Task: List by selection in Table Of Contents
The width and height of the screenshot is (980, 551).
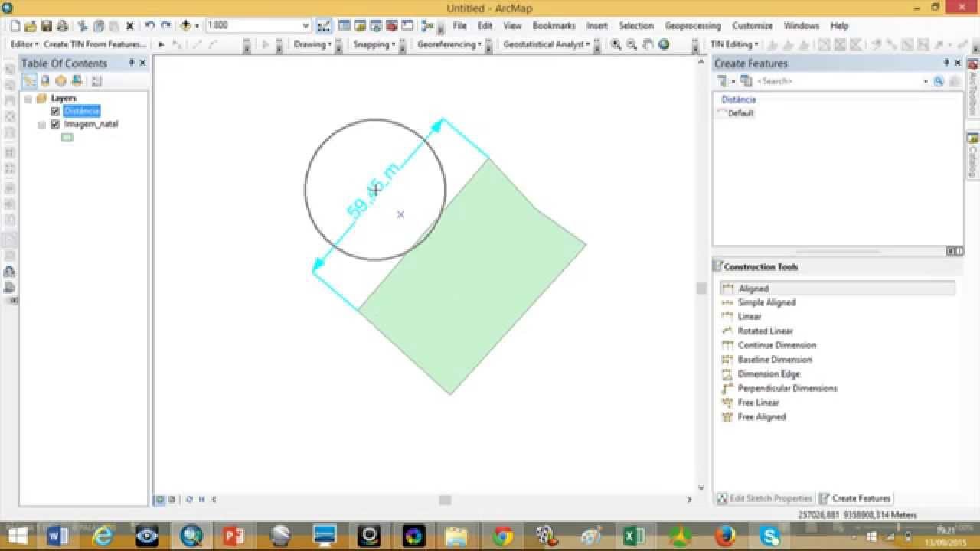Action: (x=77, y=80)
